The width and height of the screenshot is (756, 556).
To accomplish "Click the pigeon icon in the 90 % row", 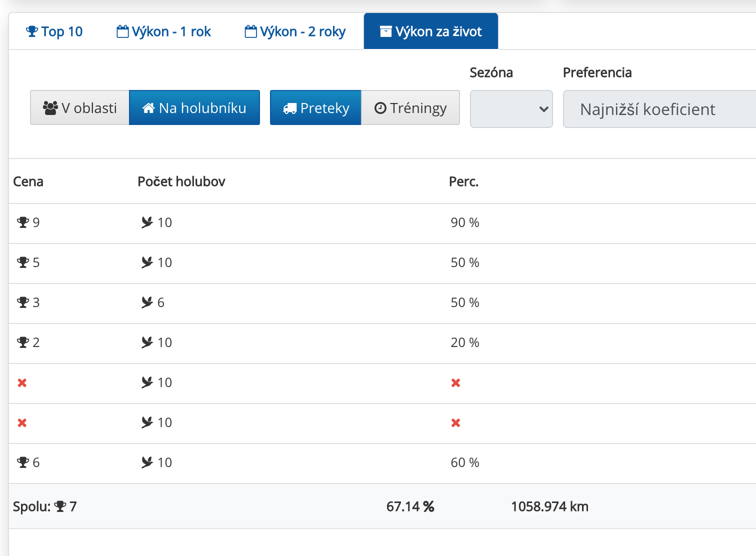I will coord(147,222).
